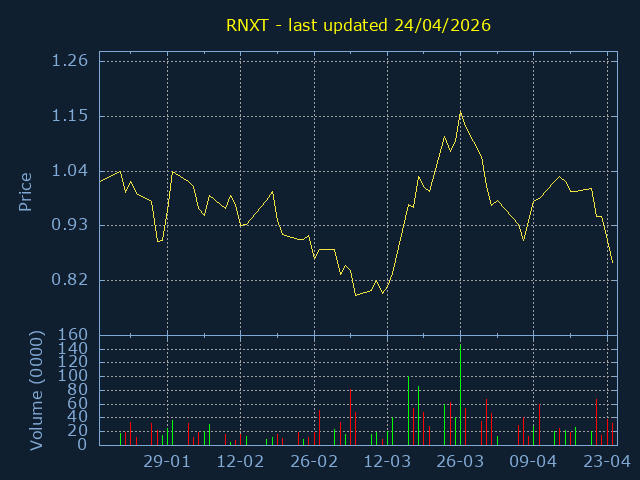This screenshot has height=480, width=640.
Task: Click the Volume (0000) axis label
Action: click(36, 390)
